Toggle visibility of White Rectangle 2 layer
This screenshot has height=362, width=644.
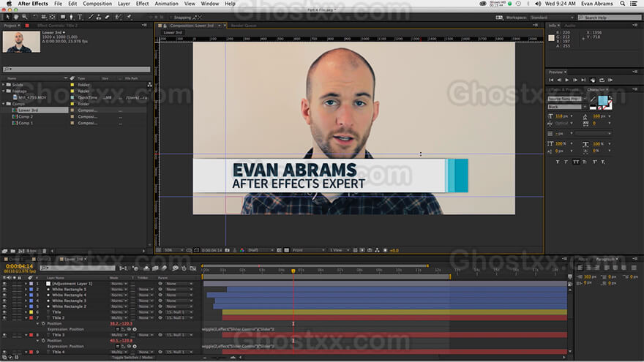(4, 306)
